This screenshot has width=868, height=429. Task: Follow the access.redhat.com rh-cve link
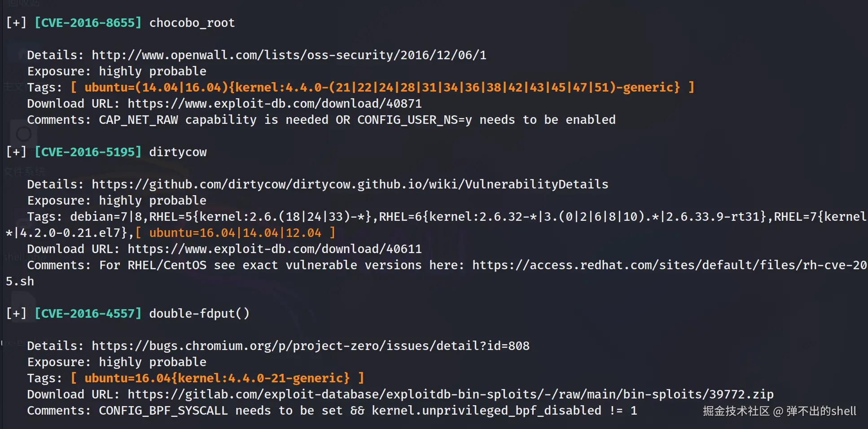(x=669, y=265)
